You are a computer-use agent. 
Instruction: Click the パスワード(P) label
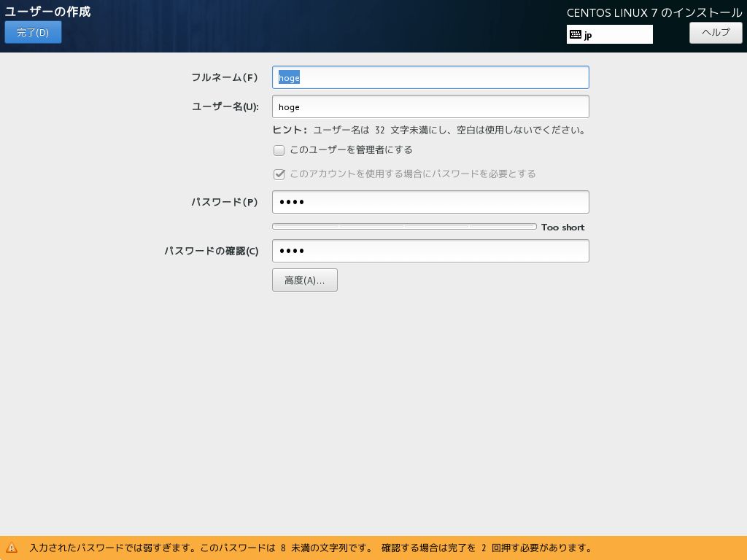pyautogui.click(x=225, y=202)
